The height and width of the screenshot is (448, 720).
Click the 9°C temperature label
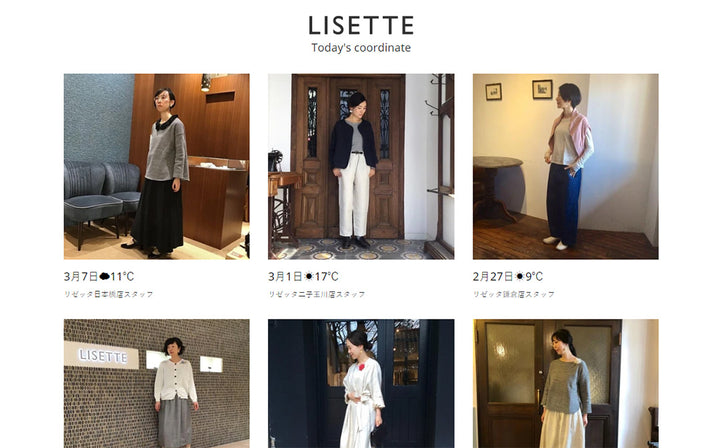pyautogui.click(x=534, y=276)
